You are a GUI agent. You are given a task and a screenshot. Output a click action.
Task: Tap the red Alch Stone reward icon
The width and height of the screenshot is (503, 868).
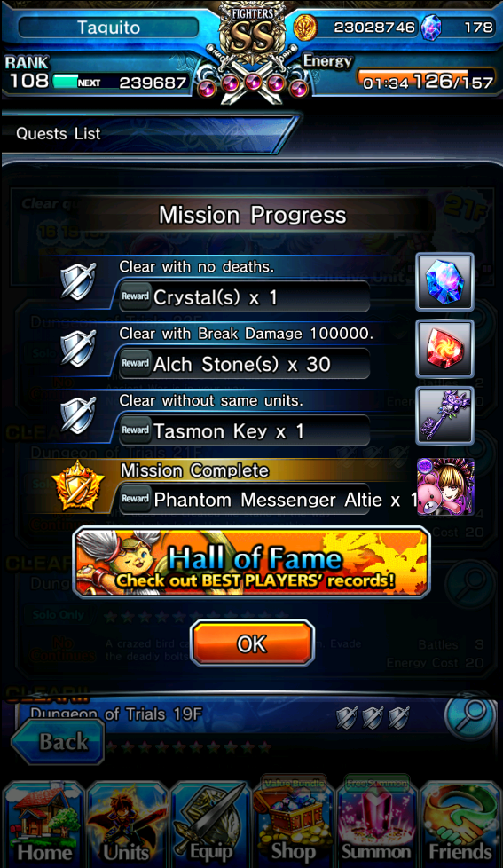coord(445,349)
